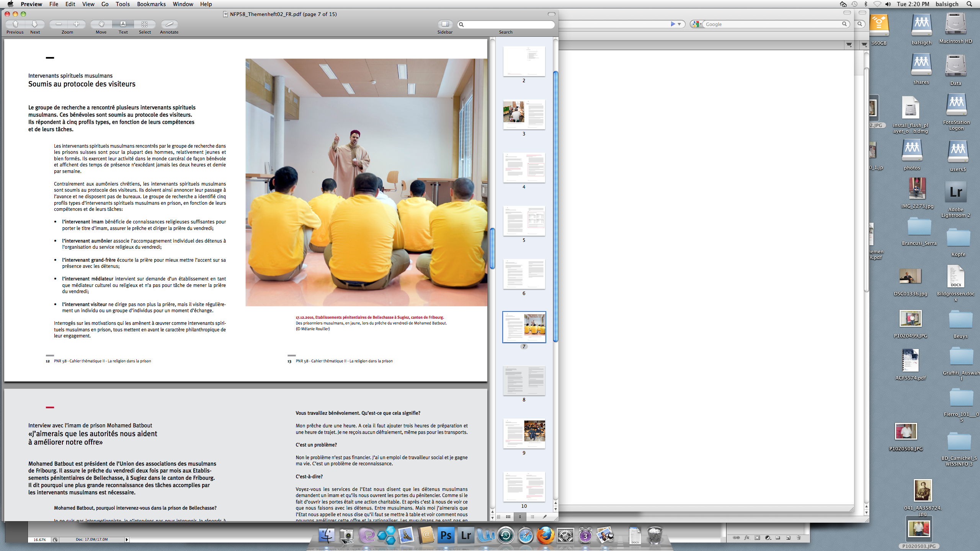
Task: Open Lightroom from the Dock
Action: tap(466, 535)
